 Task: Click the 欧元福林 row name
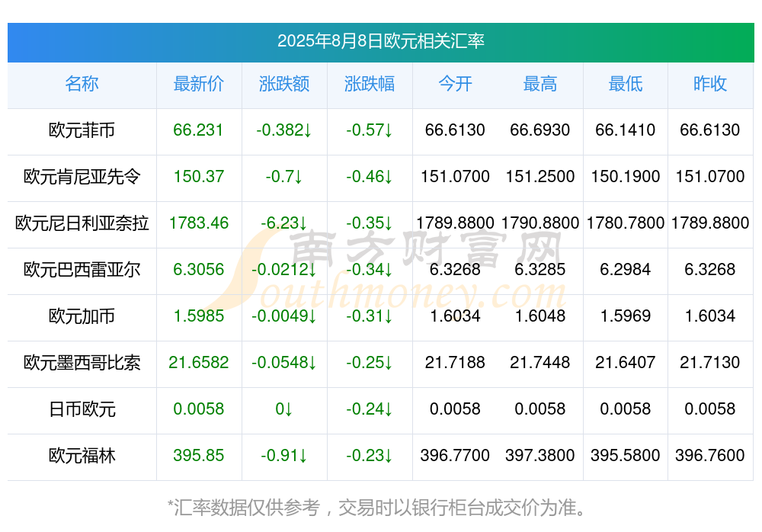tap(82, 456)
